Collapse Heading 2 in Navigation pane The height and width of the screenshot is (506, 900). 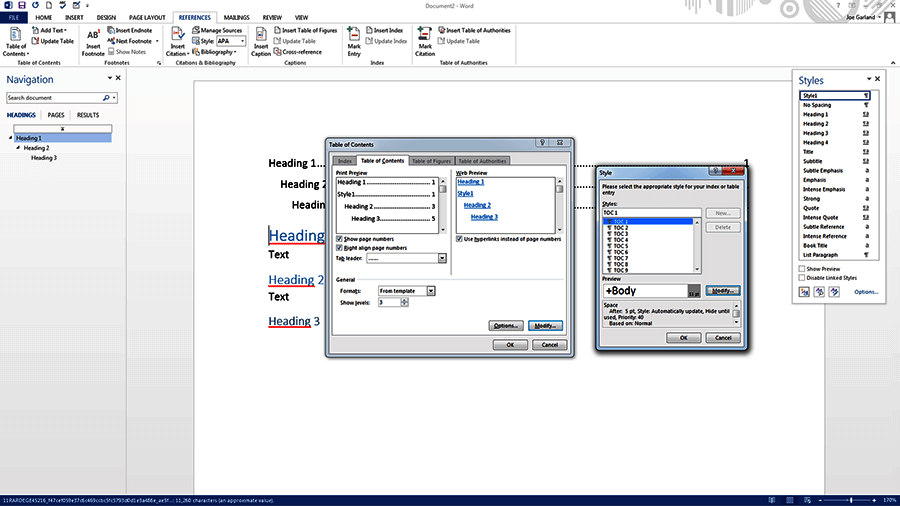(18, 147)
